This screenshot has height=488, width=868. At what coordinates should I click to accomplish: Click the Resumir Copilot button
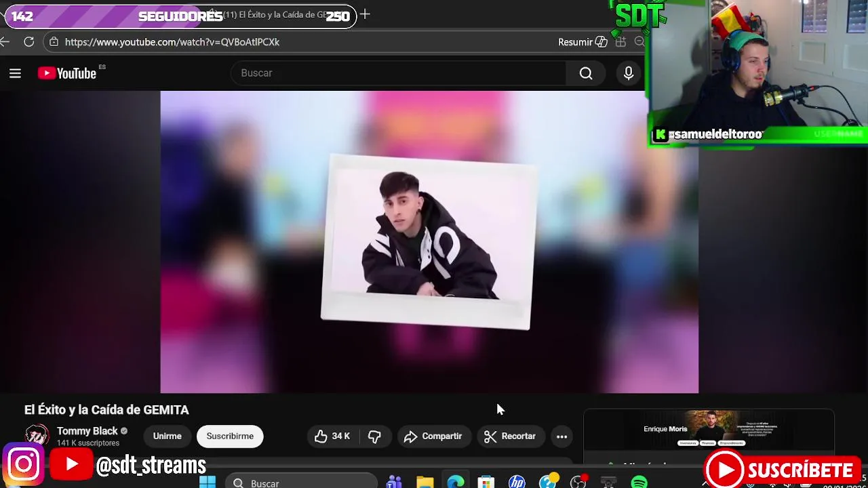pyautogui.click(x=583, y=42)
